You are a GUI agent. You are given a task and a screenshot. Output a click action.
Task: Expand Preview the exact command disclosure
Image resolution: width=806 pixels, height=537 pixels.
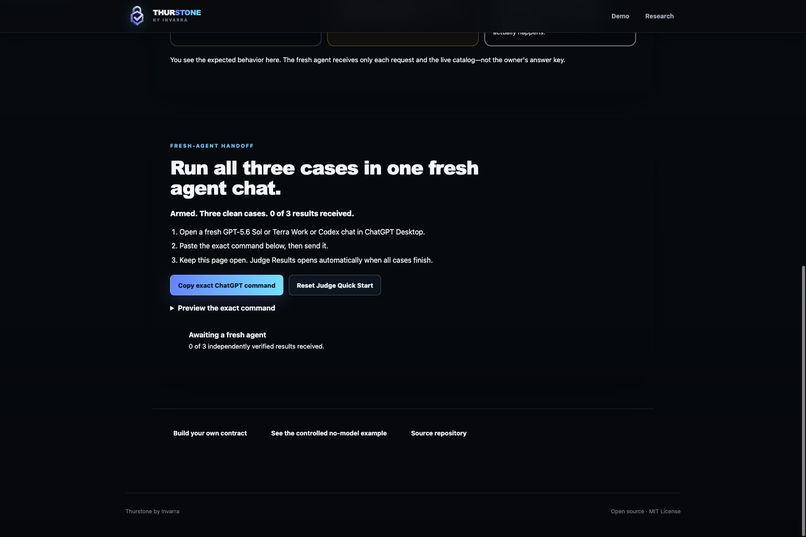(223, 308)
